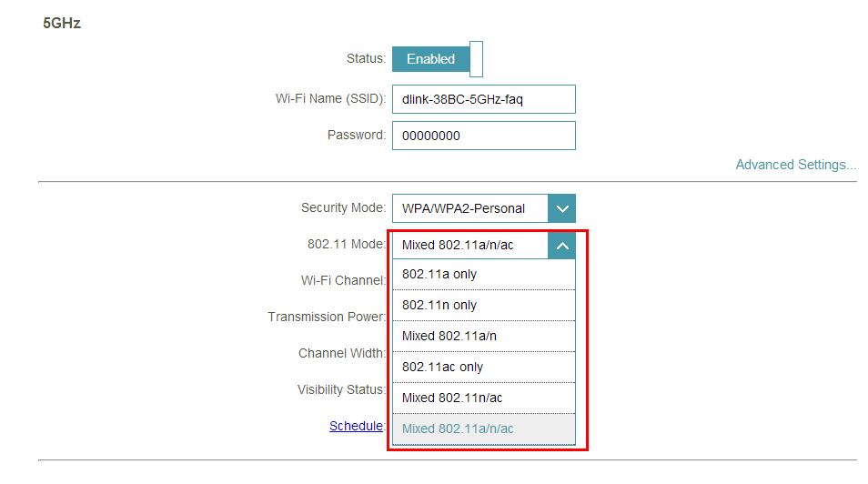
Task: Collapse 802.11 Mode list with up chevron
Action: [x=561, y=245]
